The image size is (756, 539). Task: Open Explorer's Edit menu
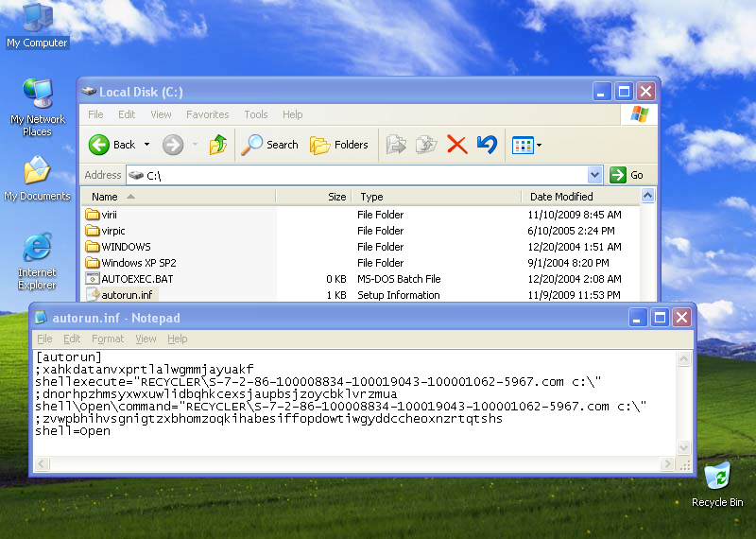point(127,114)
